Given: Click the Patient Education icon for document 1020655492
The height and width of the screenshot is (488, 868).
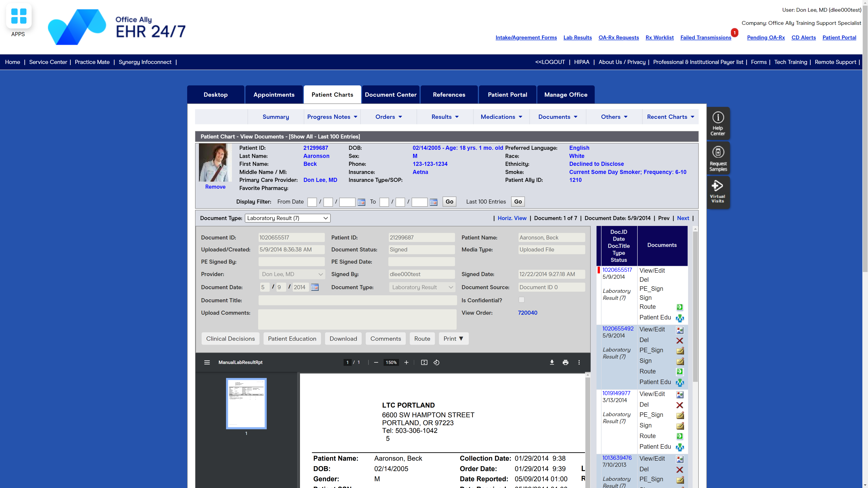Looking at the screenshot, I should (x=680, y=382).
